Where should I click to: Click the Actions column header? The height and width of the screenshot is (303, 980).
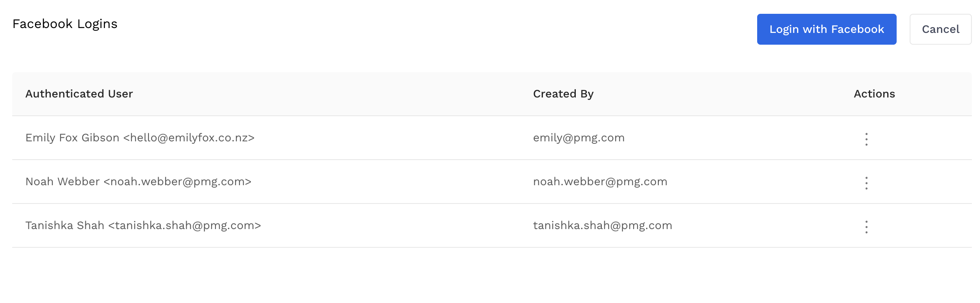tap(874, 94)
